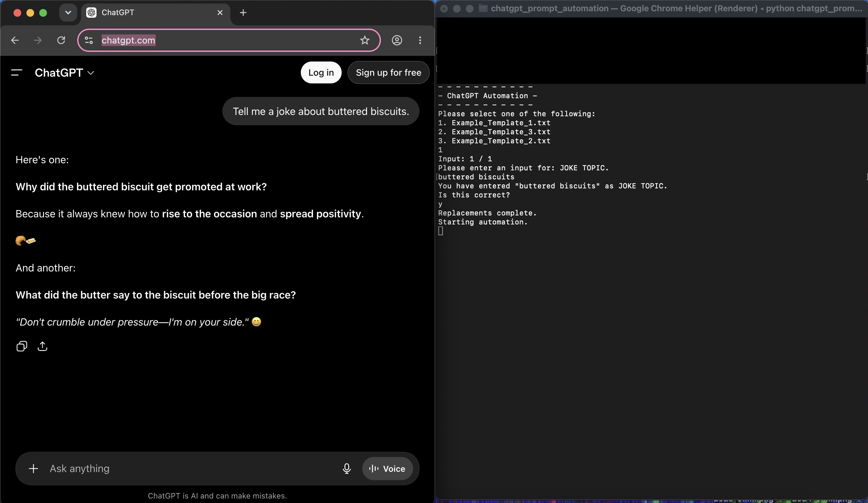Bookmark this page with the star icon
Screen dimensions: 868x503
coord(365,40)
